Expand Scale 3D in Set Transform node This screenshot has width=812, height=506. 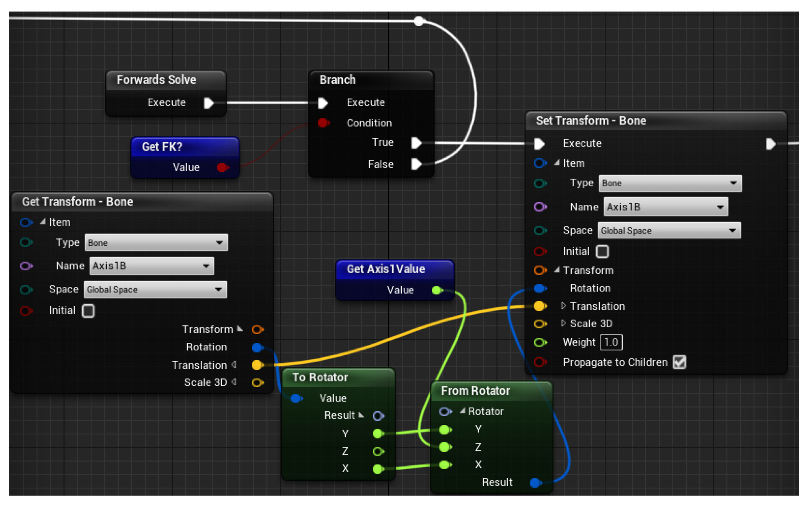tap(563, 323)
